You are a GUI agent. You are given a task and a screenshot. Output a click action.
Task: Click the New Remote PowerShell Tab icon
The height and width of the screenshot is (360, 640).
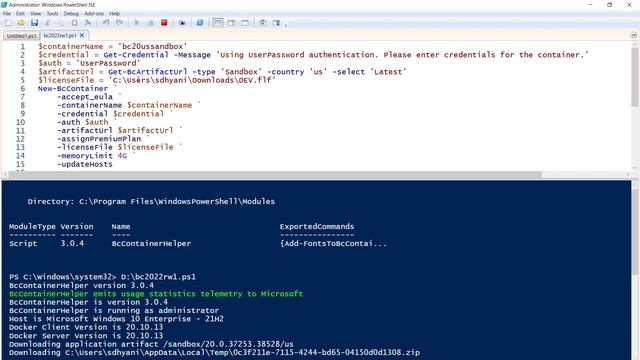[182, 23]
